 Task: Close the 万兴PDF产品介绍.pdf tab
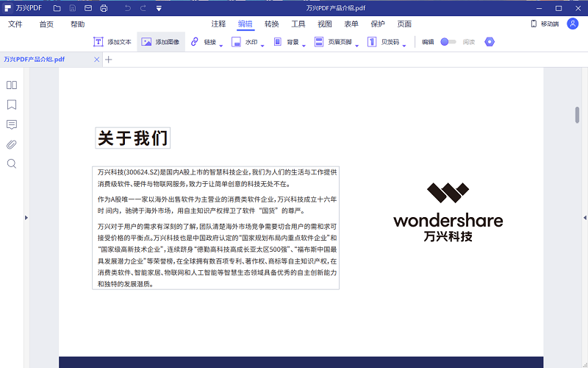pyautogui.click(x=96, y=60)
